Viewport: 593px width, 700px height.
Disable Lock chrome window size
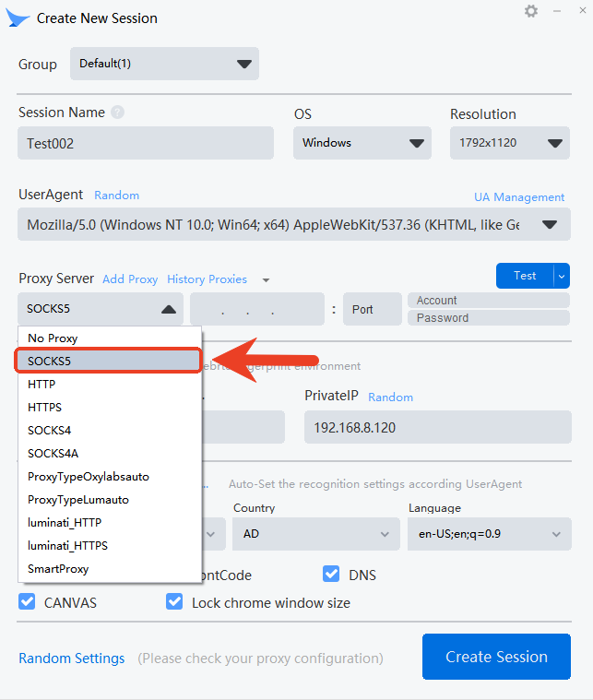[x=174, y=602]
